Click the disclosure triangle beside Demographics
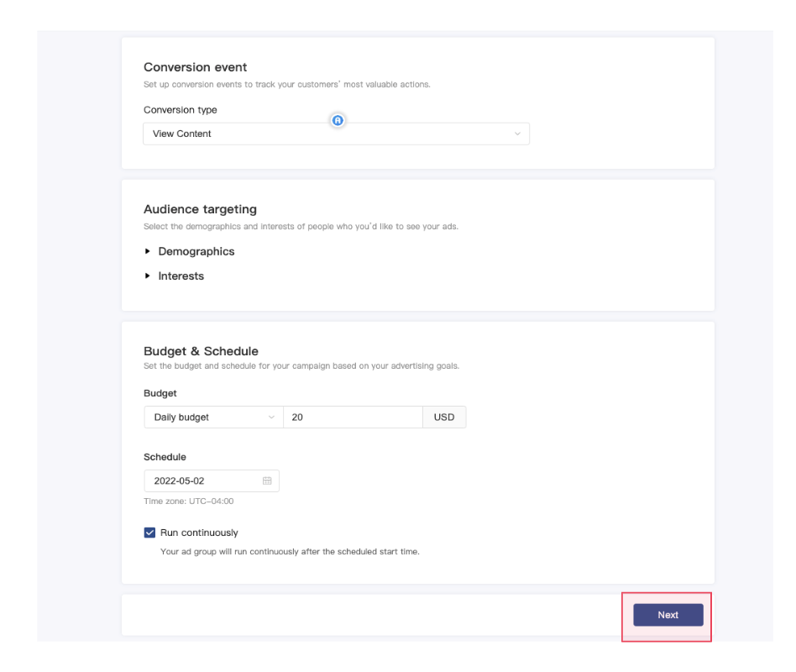 (x=148, y=250)
